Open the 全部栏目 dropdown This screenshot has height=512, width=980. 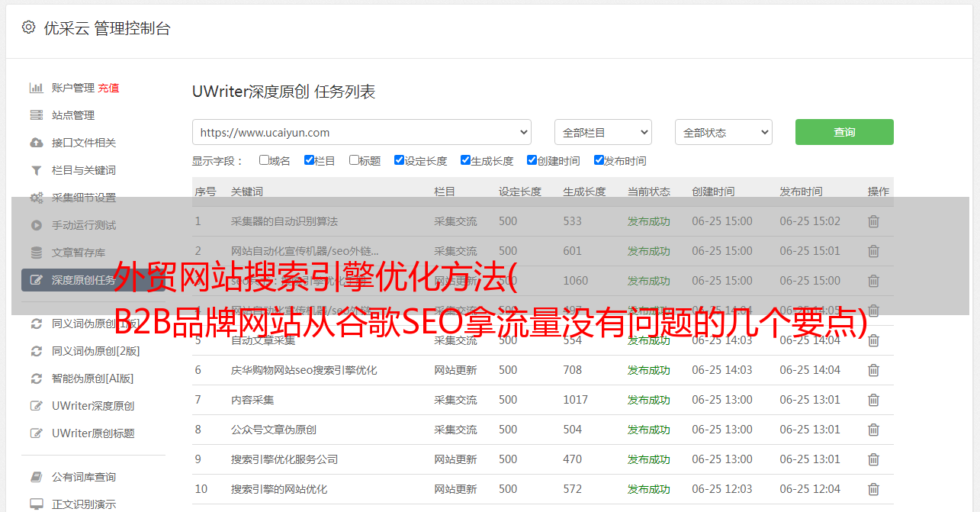[602, 132]
